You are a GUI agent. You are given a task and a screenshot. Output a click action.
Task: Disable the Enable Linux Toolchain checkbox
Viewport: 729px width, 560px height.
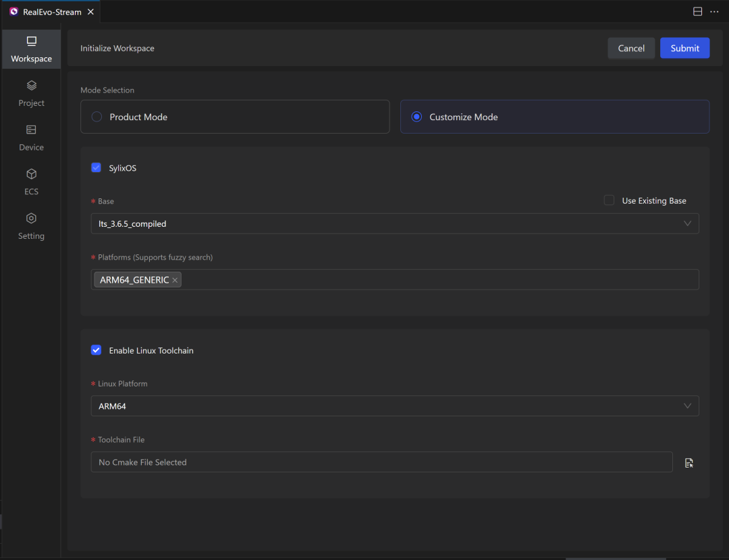coord(97,350)
